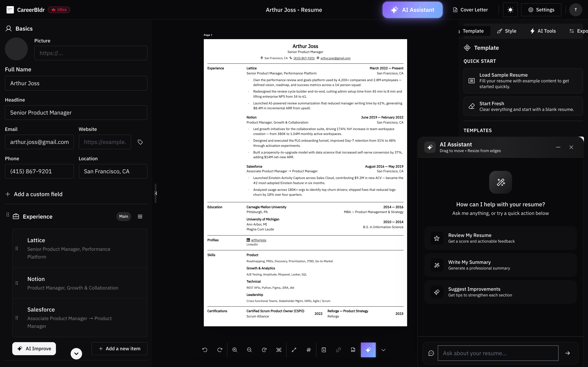
Task: Open the AI sparkle action in bottom toolbar
Action: pos(368,350)
